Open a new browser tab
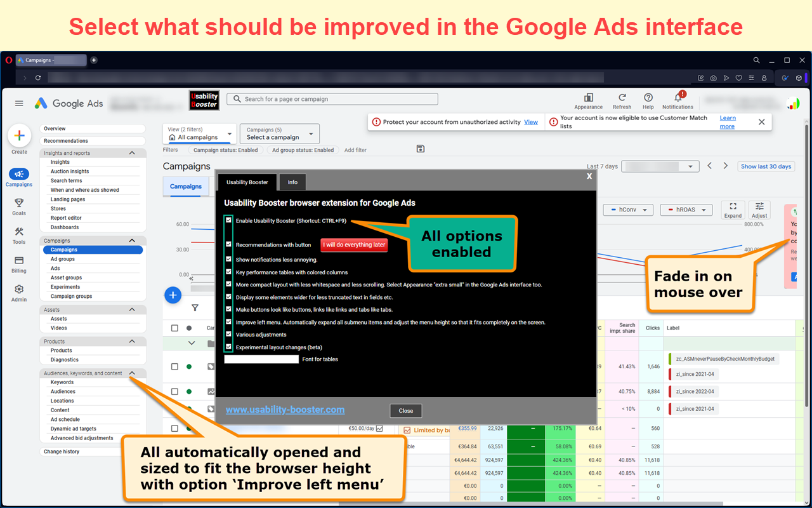Image resolution: width=812 pixels, height=508 pixels. [94, 60]
